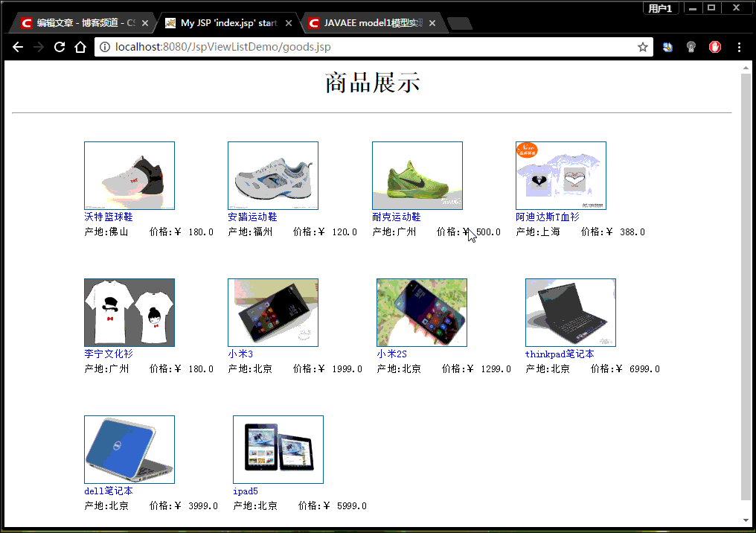The width and height of the screenshot is (756, 533).
Task: Select the origin text 产地:佛山
Action: 106,232
